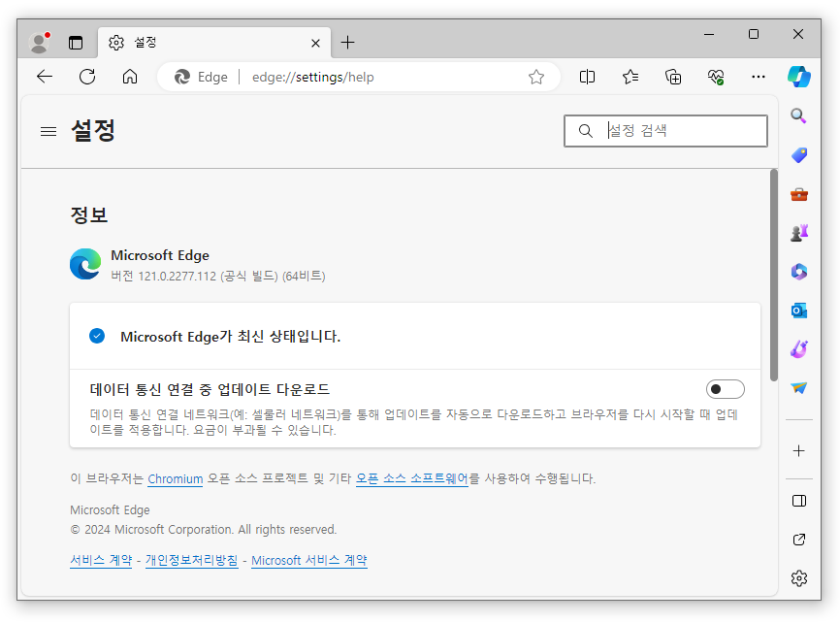Open 개인정보처리방침 link

(191, 560)
